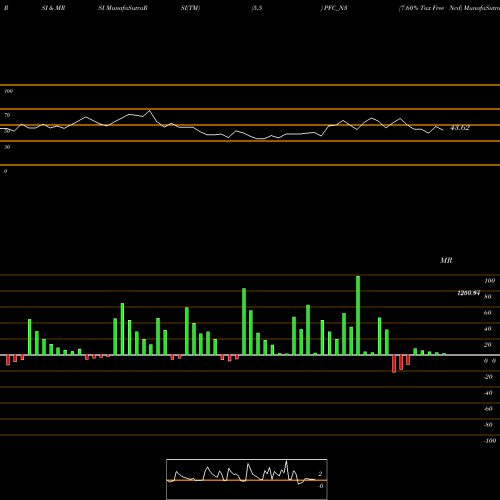Click the MR axis label -40
This screenshot has height=500, width=500.
(x=488, y=393)
